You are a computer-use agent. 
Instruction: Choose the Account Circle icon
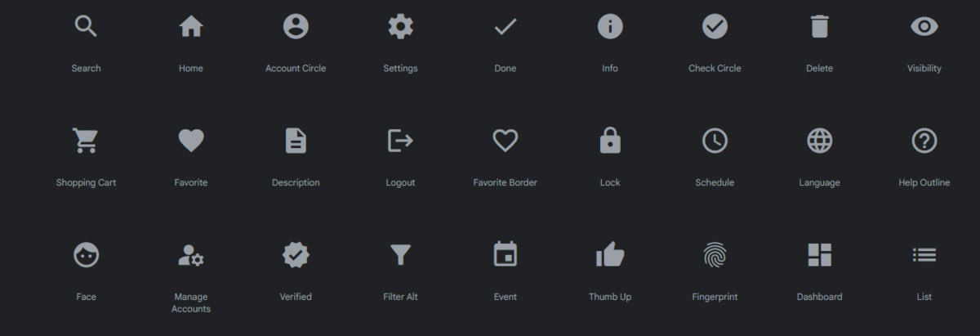coord(296,26)
